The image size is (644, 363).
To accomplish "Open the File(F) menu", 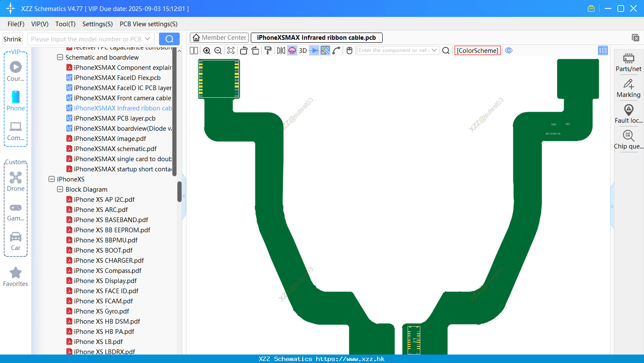I will [x=16, y=24].
